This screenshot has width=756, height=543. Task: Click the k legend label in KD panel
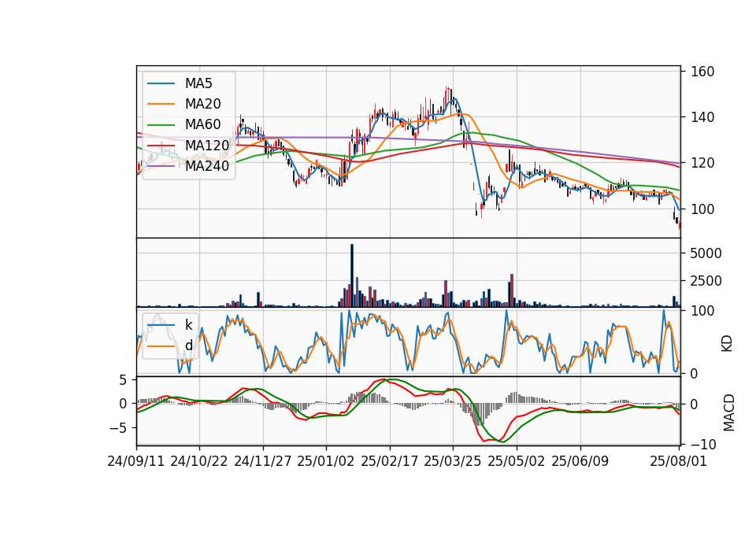188,325
